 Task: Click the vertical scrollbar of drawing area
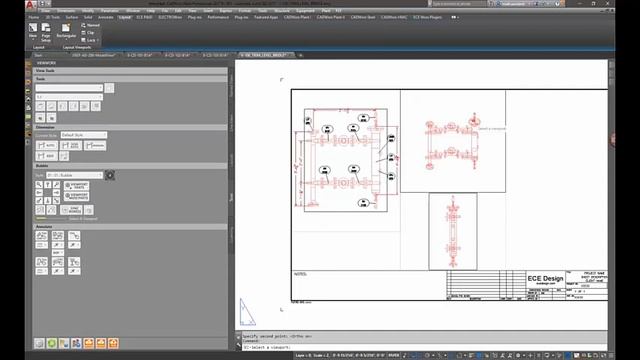coord(611,195)
